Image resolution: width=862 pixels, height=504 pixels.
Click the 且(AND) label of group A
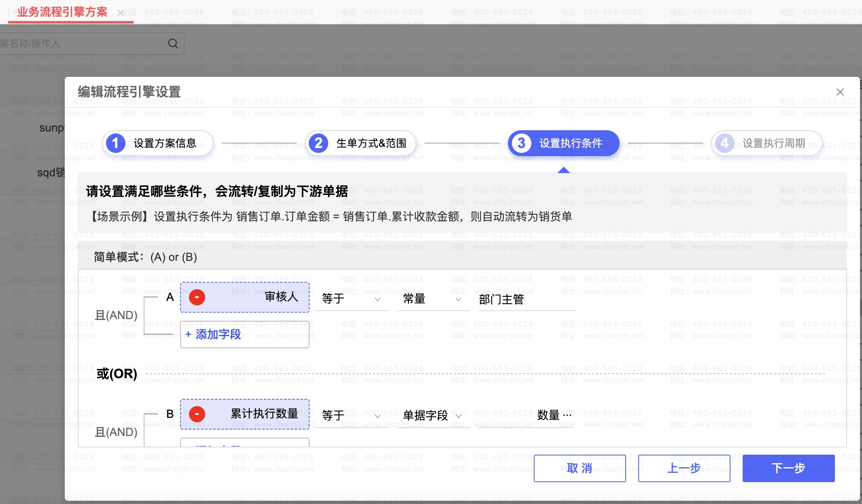(116, 315)
